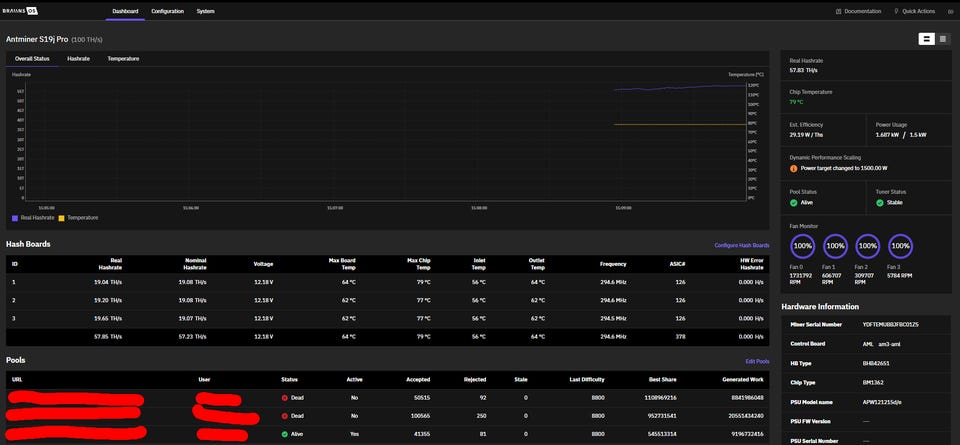
Task: Click the 57.23 TH/s total nominal hashrate
Action: coord(192,337)
